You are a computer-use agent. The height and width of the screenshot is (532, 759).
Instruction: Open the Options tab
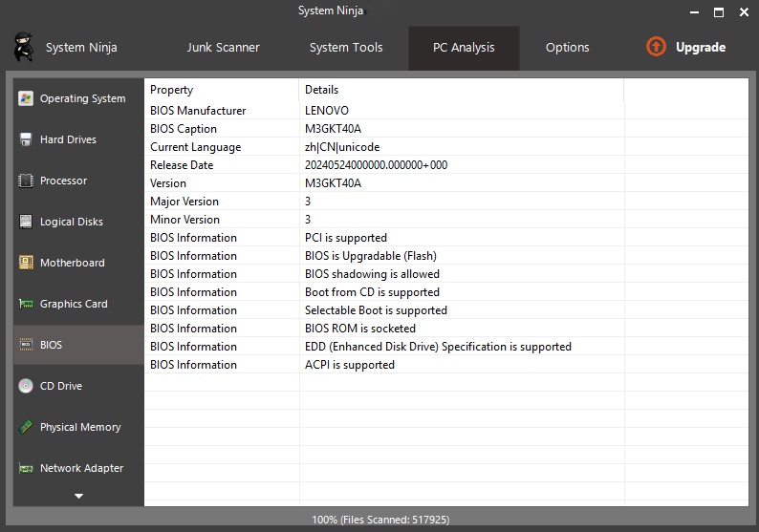point(567,48)
